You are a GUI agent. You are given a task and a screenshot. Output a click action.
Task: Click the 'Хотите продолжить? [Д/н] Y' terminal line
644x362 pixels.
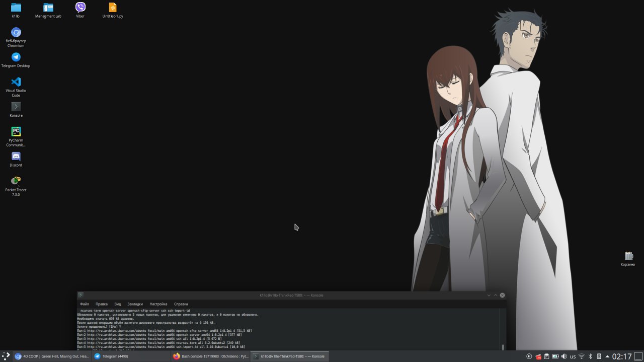[99, 327]
